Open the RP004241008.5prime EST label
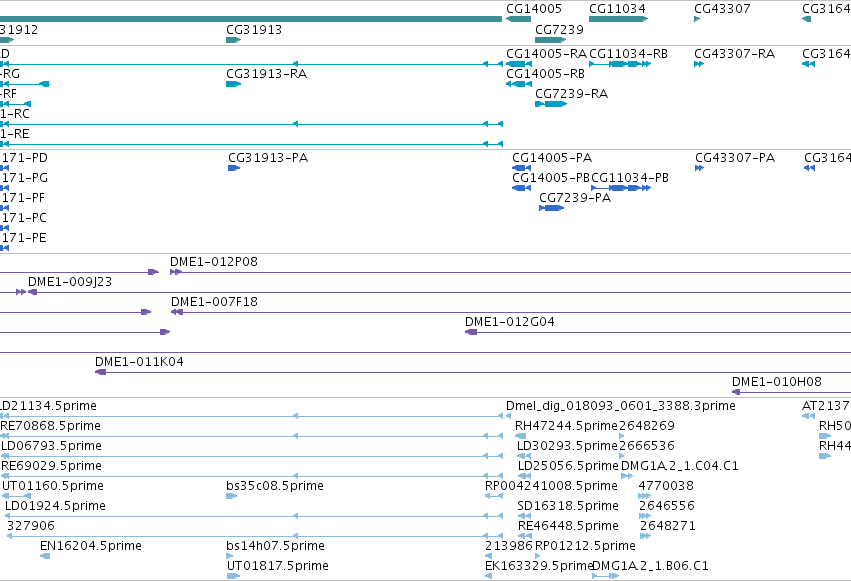This screenshot has height=581, width=851. coord(551,486)
